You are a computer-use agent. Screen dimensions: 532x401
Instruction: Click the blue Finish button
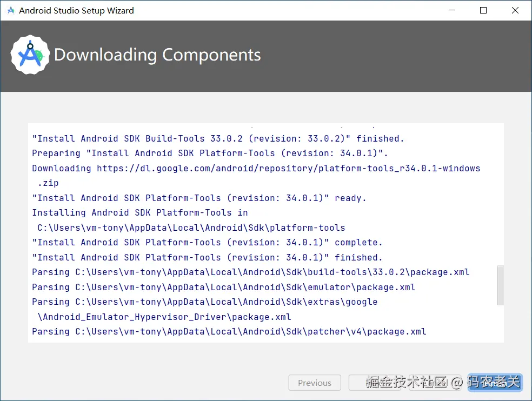click(x=495, y=383)
